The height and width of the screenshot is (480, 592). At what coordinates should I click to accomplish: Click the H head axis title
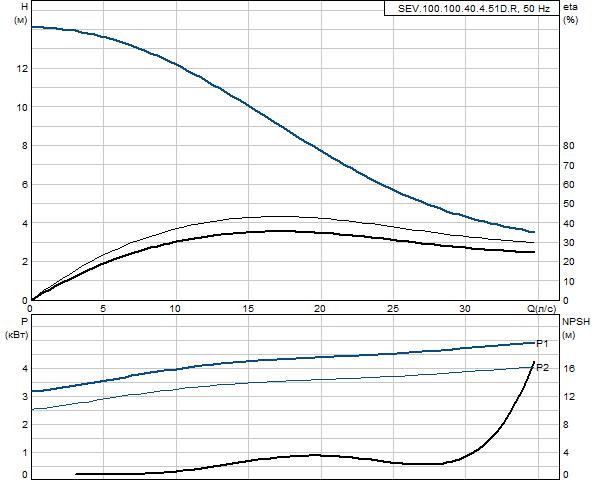tap(25, 7)
